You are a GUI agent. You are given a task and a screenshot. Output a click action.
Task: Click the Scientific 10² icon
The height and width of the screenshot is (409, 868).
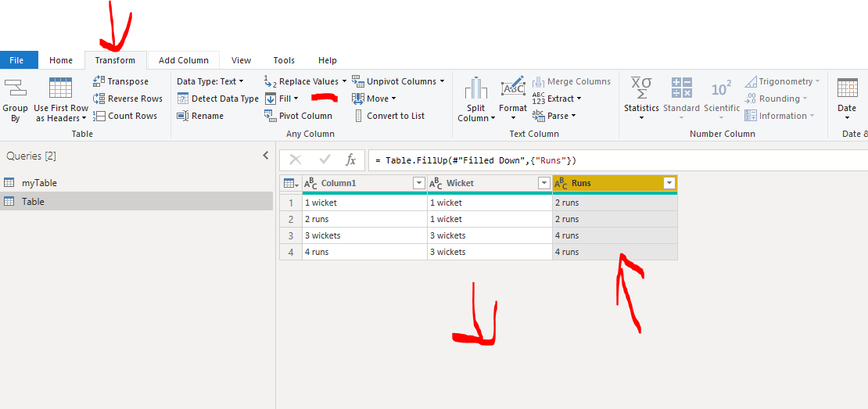(721, 88)
